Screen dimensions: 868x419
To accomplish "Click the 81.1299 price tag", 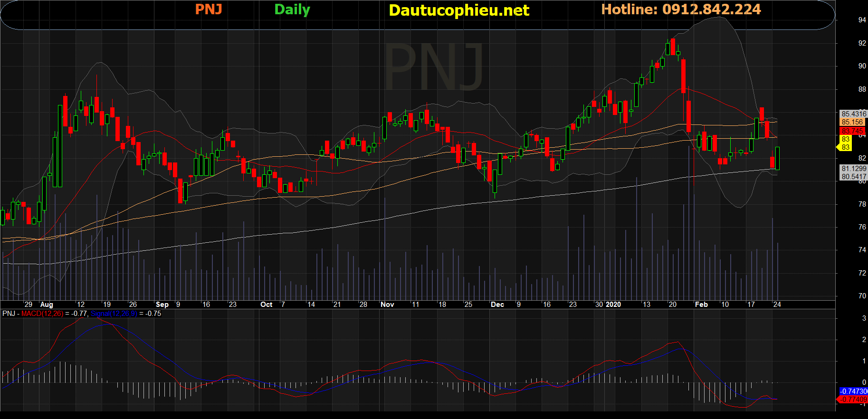I will click(853, 169).
